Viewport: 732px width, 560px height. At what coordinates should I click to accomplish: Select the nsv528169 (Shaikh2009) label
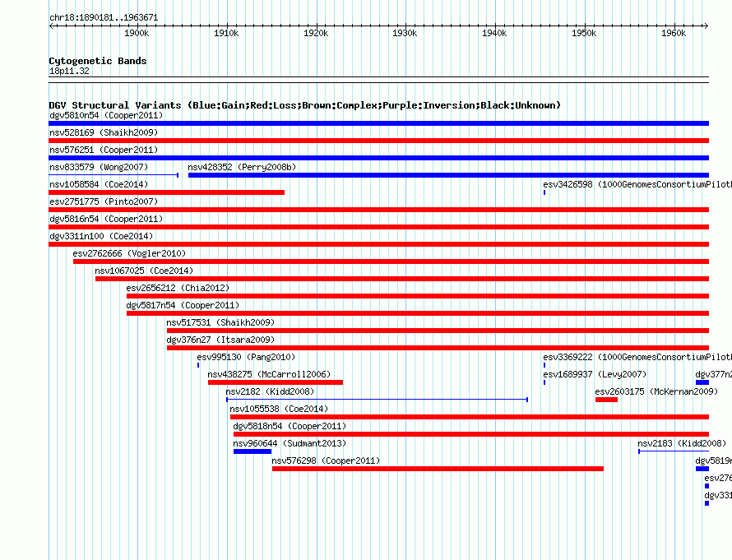click(104, 132)
